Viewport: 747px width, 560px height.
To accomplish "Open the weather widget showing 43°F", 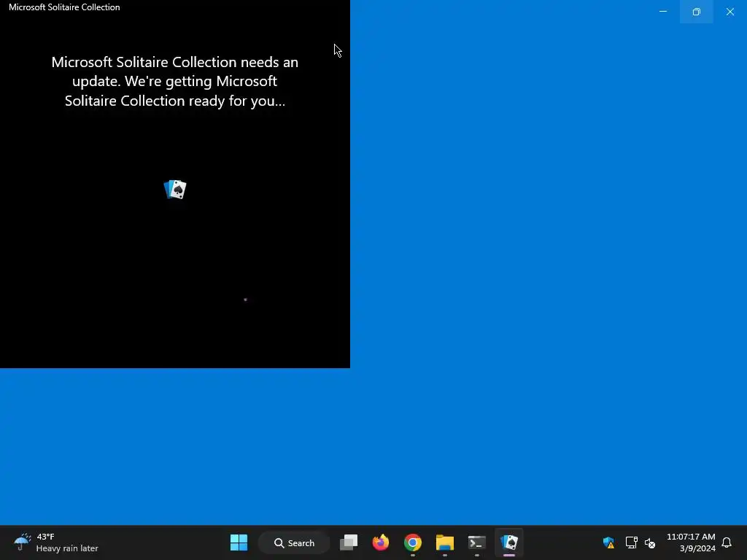I will 56,542.
